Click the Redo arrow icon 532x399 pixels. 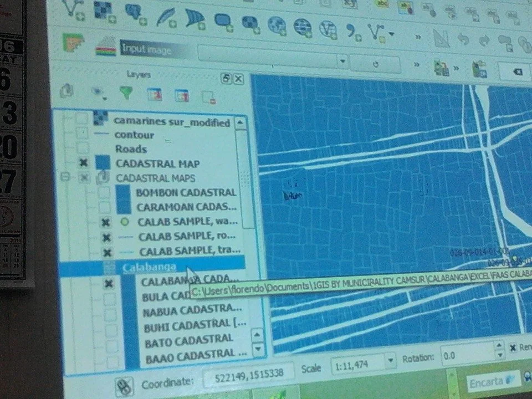[484, 42]
